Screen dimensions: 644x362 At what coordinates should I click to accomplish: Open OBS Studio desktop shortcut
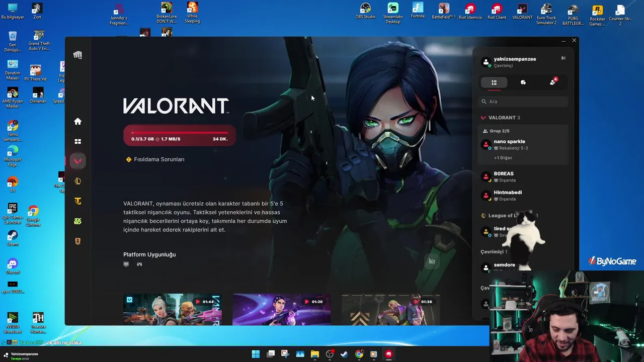(366, 11)
